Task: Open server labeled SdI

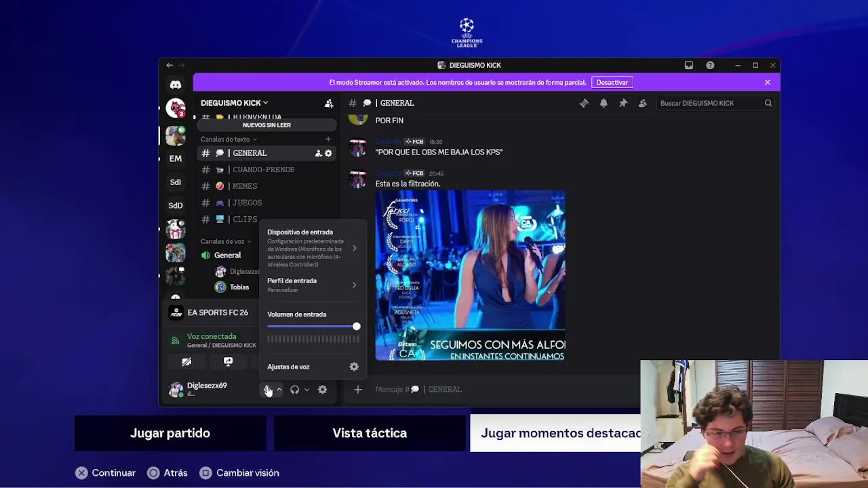Action: pyautogui.click(x=176, y=182)
